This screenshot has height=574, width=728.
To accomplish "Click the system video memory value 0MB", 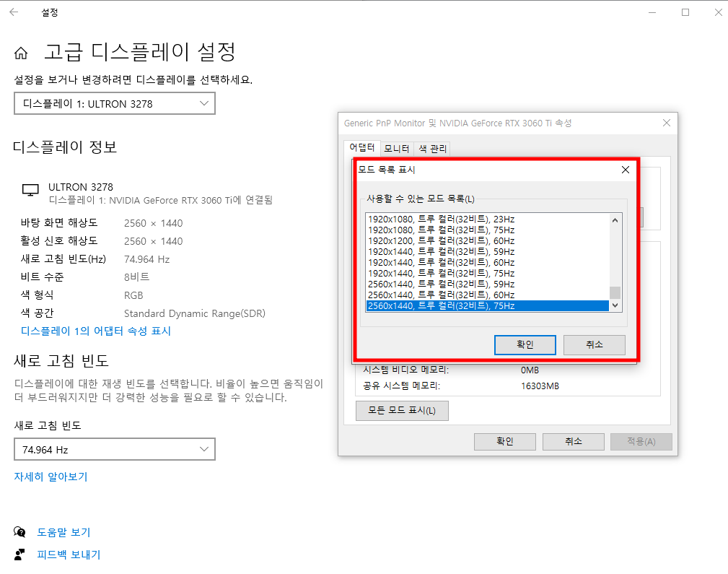I will [x=530, y=370].
